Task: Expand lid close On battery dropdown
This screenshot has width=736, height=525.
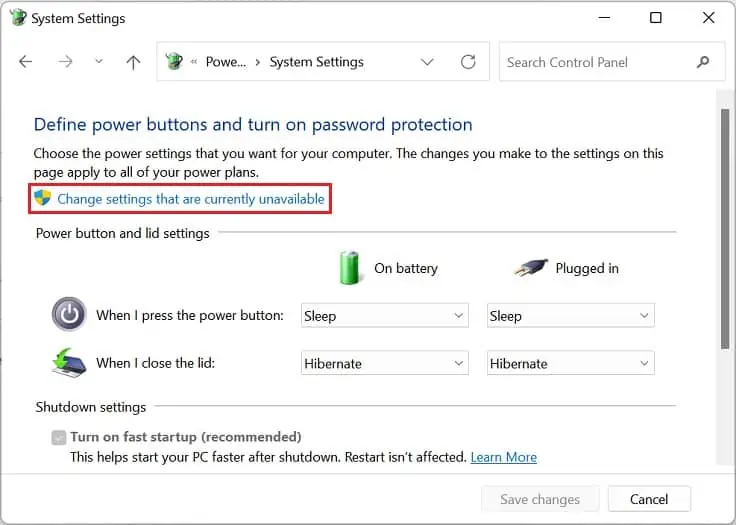Action: click(x=385, y=364)
